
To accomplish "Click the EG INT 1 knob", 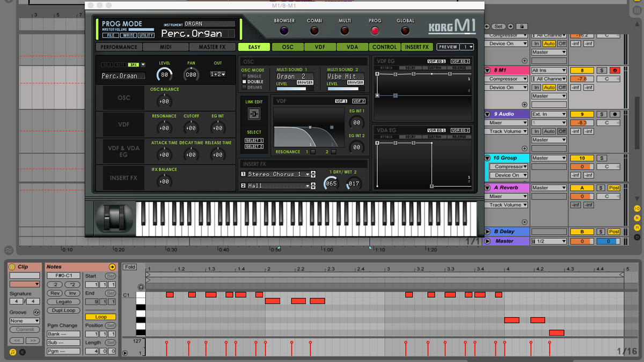I will point(357,122).
